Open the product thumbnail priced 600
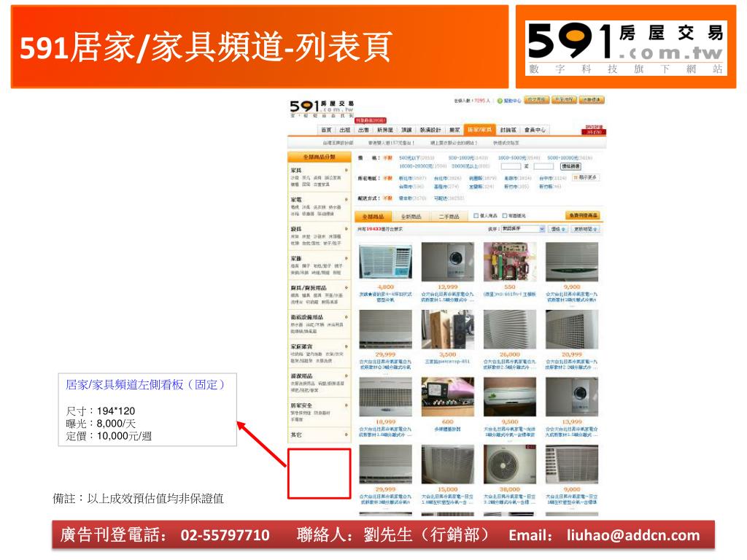747x560 pixels. (x=448, y=397)
